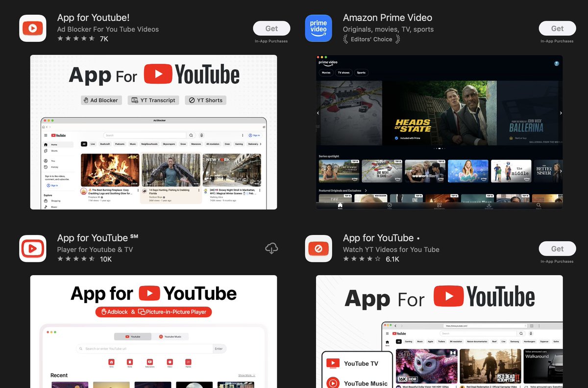Screen dimensions: 588x388
Task: Click the "Watch YT Videos for You Tube" subtitle
Action: 391,250
